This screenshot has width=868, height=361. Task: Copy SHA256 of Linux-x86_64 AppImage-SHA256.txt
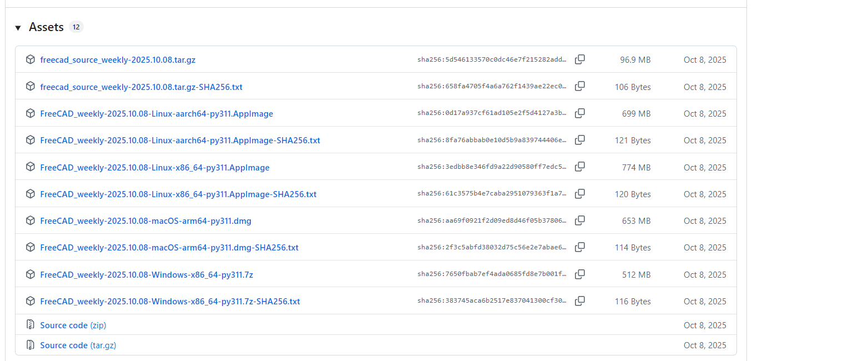coord(580,194)
